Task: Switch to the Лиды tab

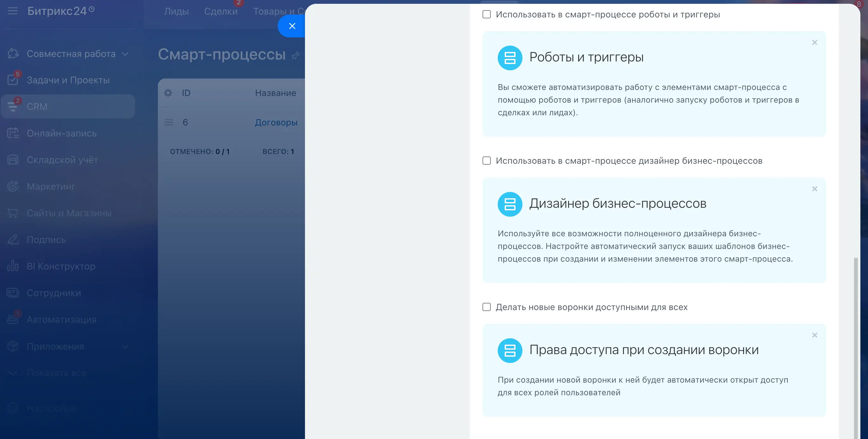Action: point(176,11)
